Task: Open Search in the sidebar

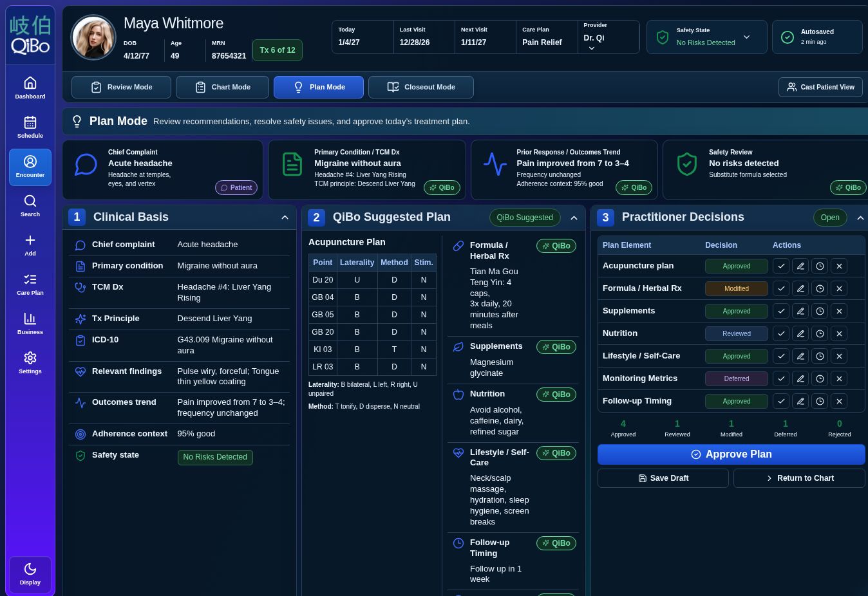Action: coord(30,206)
